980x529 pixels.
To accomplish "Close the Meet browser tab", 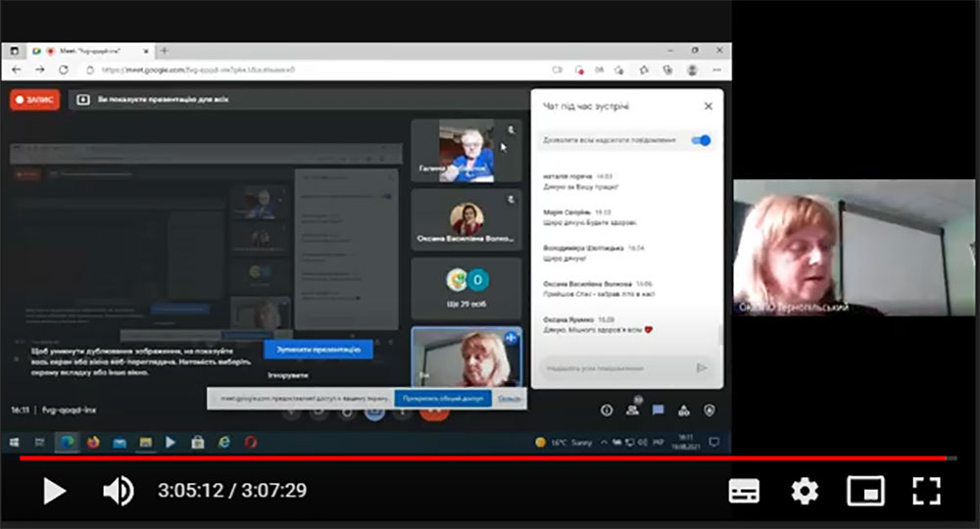I will [146, 51].
